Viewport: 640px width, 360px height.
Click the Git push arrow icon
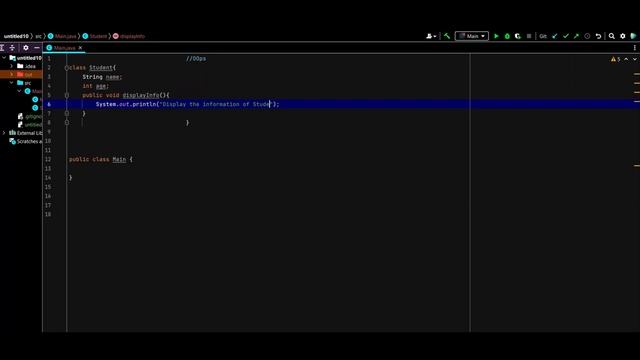coord(576,36)
